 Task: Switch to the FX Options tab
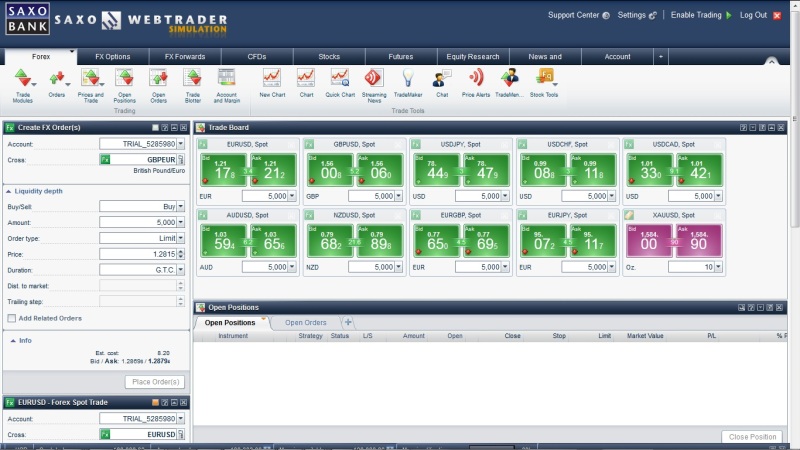pyautogui.click(x=113, y=57)
